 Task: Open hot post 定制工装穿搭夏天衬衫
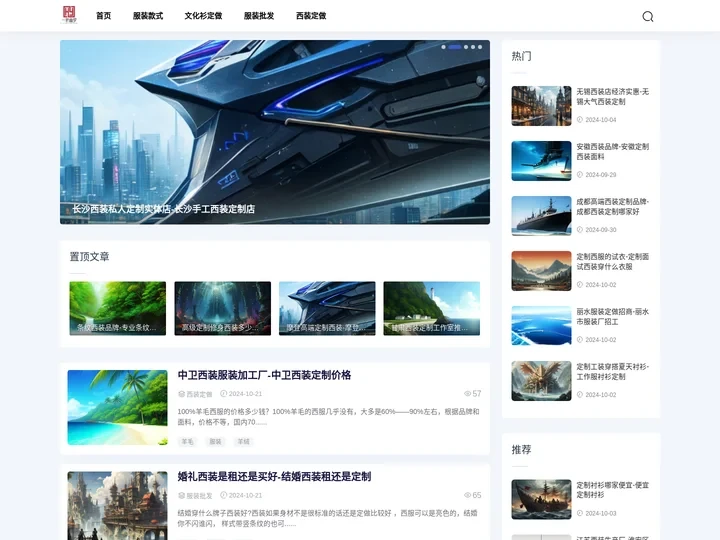click(x=613, y=371)
